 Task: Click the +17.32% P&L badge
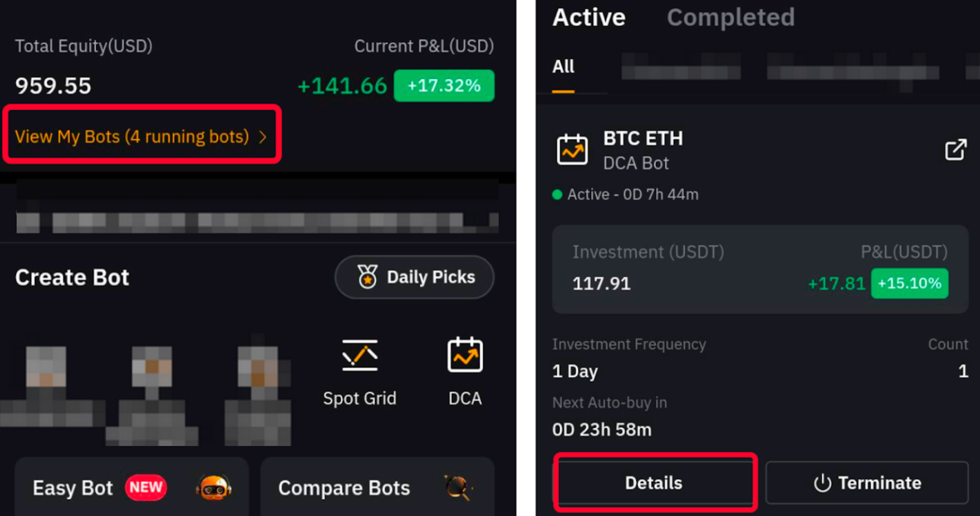pyautogui.click(x=443, y=86)
